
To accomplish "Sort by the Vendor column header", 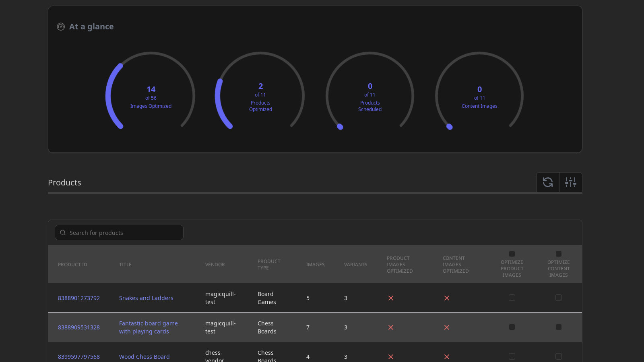I will 215,265.
